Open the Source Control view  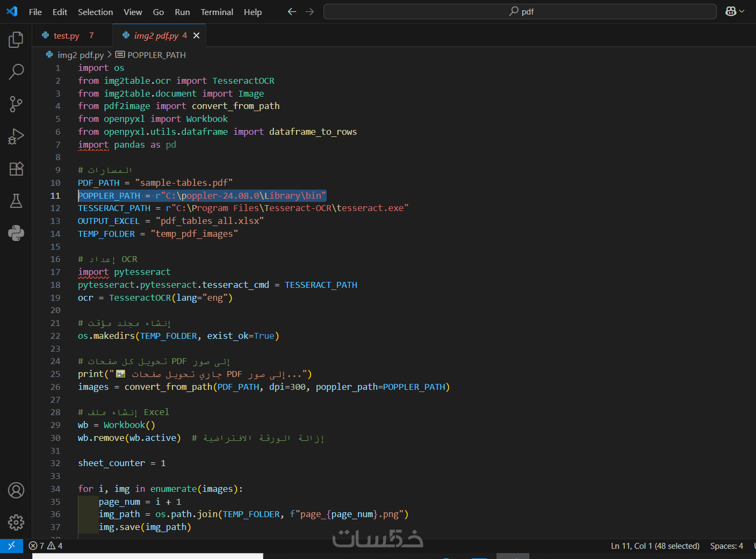click(x=16, y=104)
